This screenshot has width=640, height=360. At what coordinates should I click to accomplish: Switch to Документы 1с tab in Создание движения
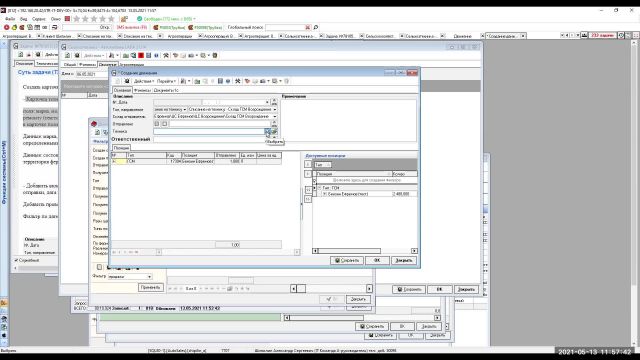pyautogui.click(x=166, y=90)
